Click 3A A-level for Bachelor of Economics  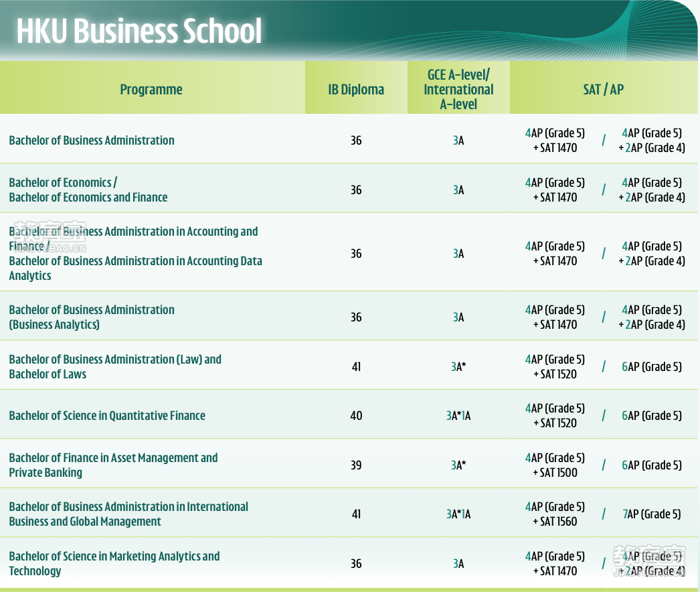click(458, 190)
